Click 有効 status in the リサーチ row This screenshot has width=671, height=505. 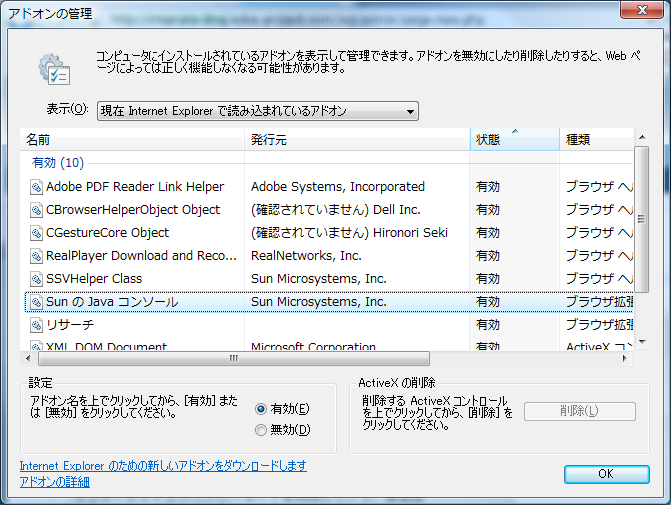(487, 325)
